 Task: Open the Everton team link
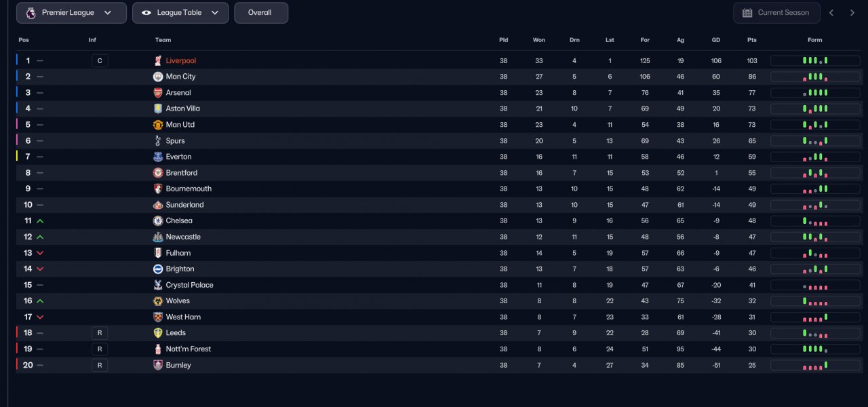(178, 157)
